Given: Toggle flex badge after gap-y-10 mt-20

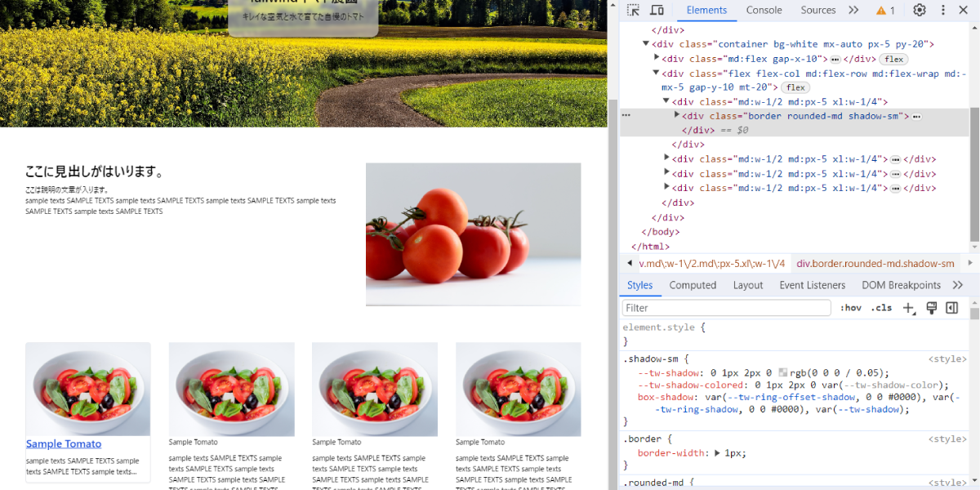Looking at the screenshot, I should 795,87.
